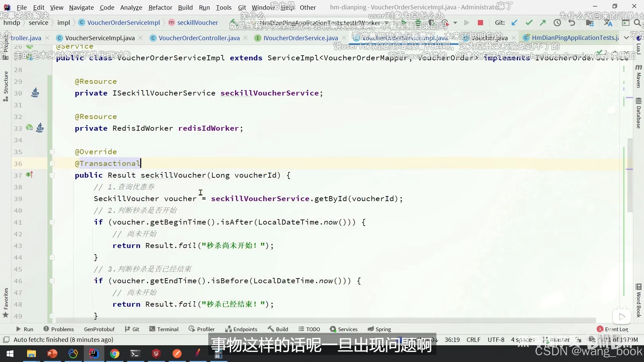Screen dimensions: 644x362
Task: Close the VoucherServiceImpl.java tab
Action: click(140, 38)
